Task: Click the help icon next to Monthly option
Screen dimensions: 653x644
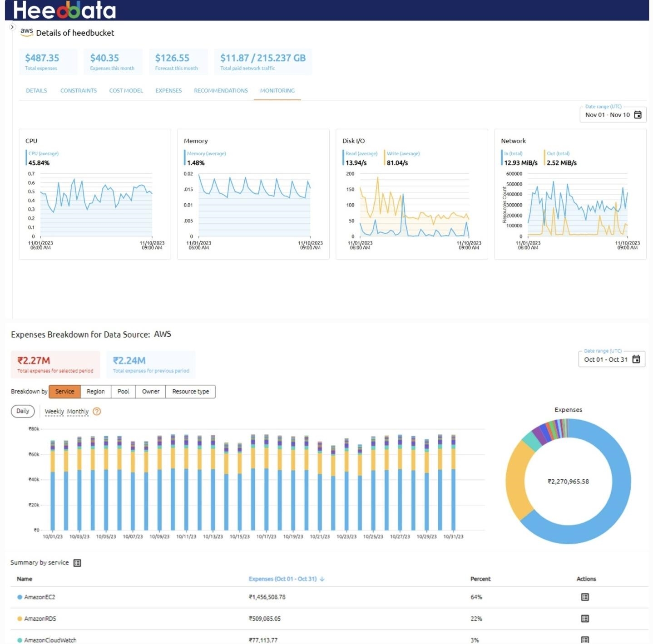Action: 96,412
